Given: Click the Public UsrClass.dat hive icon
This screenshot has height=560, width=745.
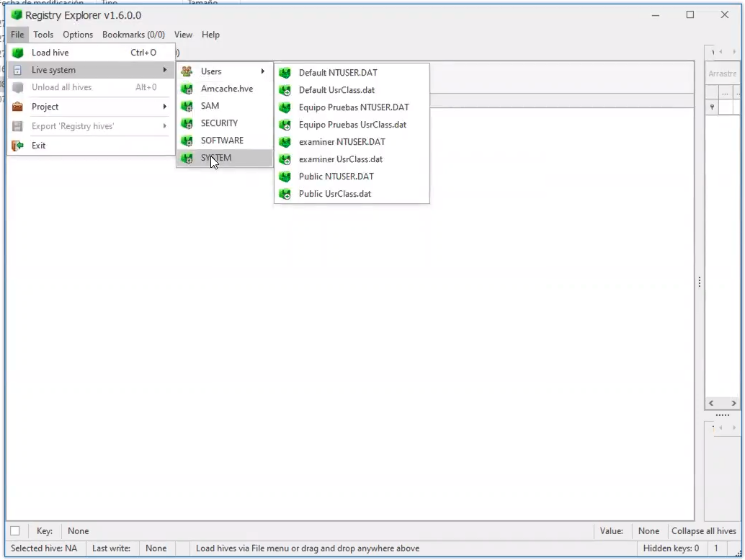Looking at the screenshot, I should pos(285,193).
